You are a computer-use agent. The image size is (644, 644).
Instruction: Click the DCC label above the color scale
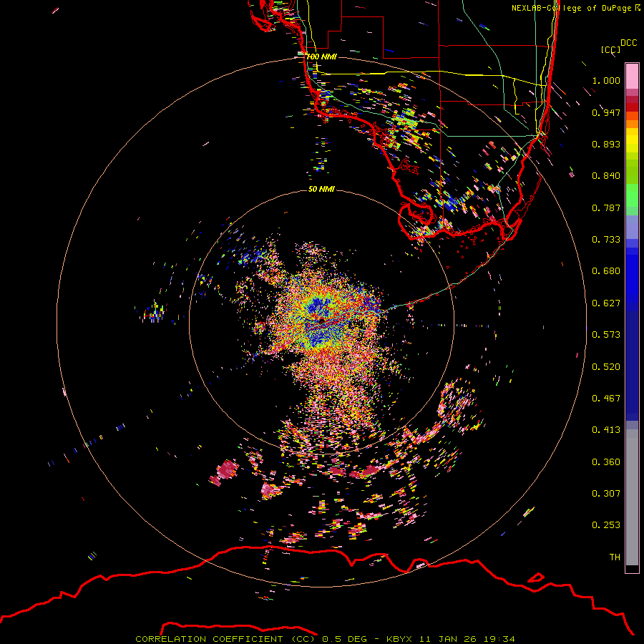coord(629,43)
